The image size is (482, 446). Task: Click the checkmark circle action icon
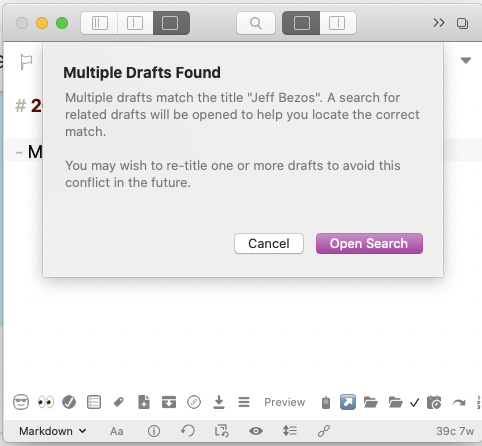pos(69,402)
